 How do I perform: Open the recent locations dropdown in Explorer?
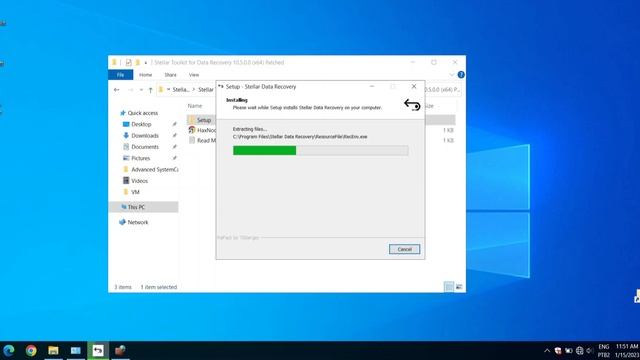click(141, 90)
